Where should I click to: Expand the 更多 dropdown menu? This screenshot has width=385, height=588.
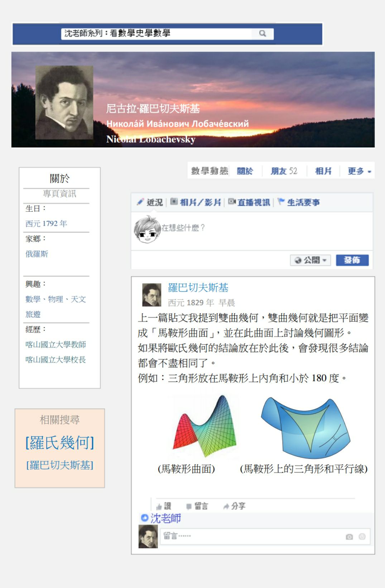click(360, 171)
